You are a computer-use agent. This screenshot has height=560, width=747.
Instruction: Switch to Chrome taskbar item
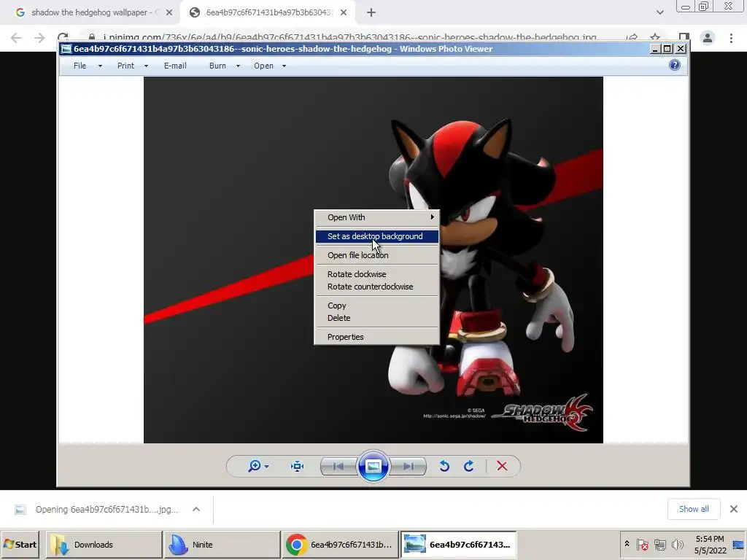coord(340,544)
